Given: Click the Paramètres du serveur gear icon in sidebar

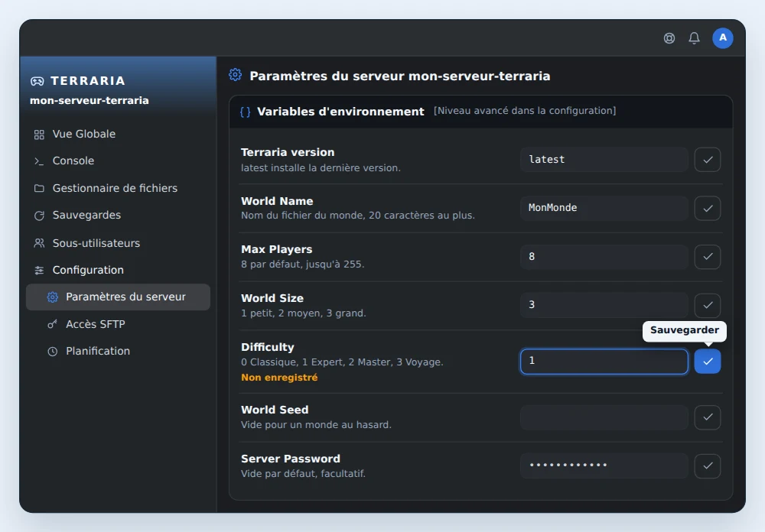Looking at the screenshot, I should pyautogui.click(x=53, y=297).
